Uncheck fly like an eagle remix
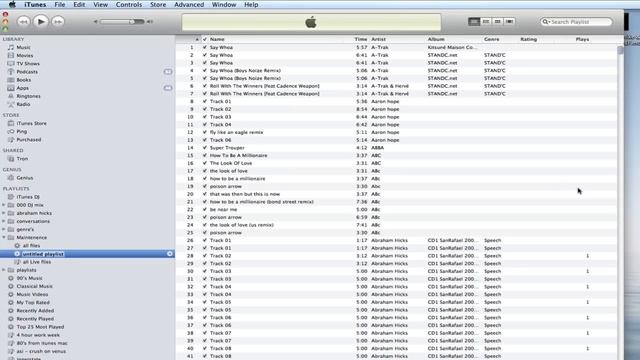The width and height of the screenshot is (640, 360). 205,132
